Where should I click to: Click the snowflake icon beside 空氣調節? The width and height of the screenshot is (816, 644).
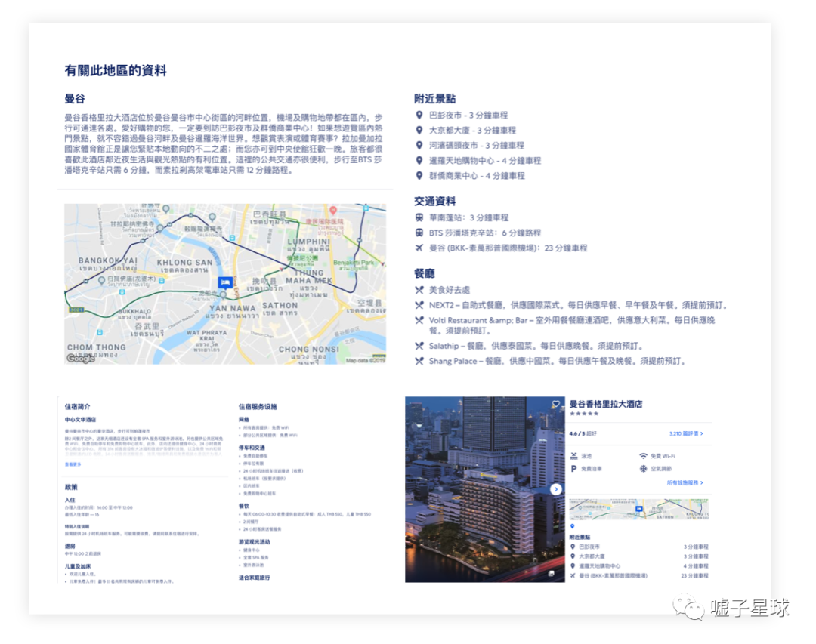643,469
